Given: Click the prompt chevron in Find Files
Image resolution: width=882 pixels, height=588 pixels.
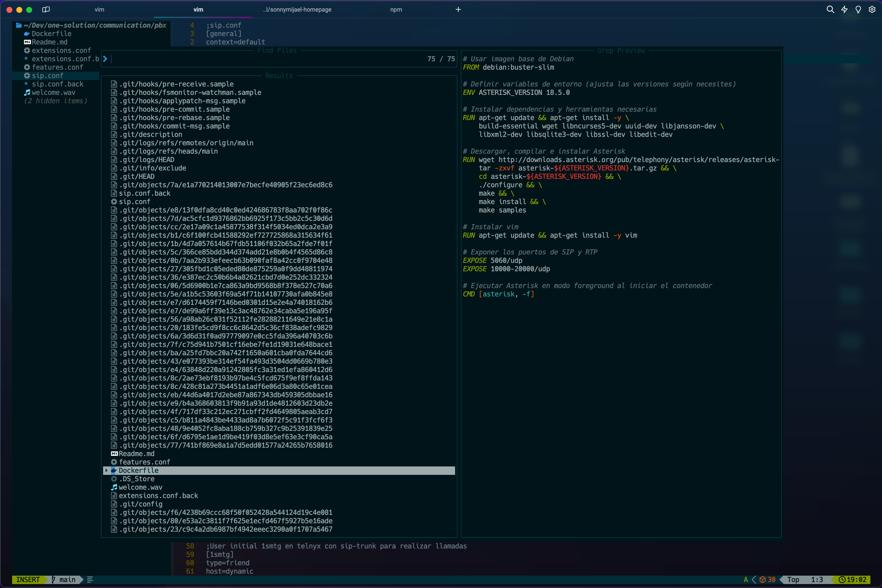Looking at the screenshot, I should 105,59.
